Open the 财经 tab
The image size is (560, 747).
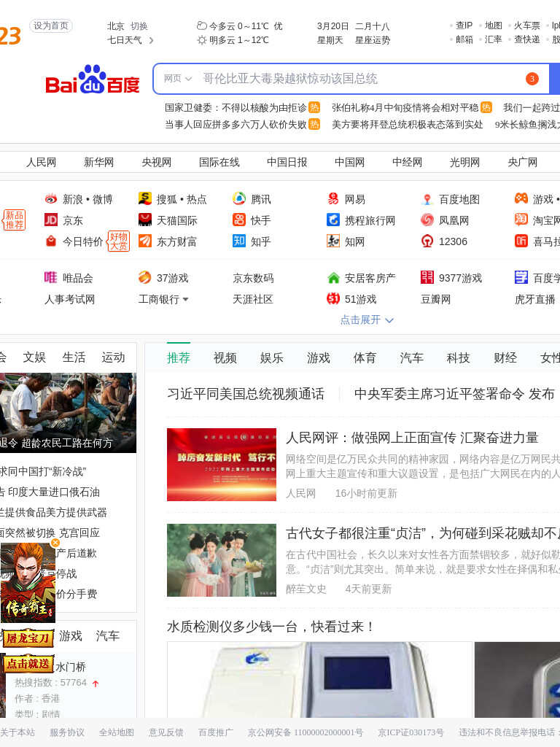coord(505,357)
